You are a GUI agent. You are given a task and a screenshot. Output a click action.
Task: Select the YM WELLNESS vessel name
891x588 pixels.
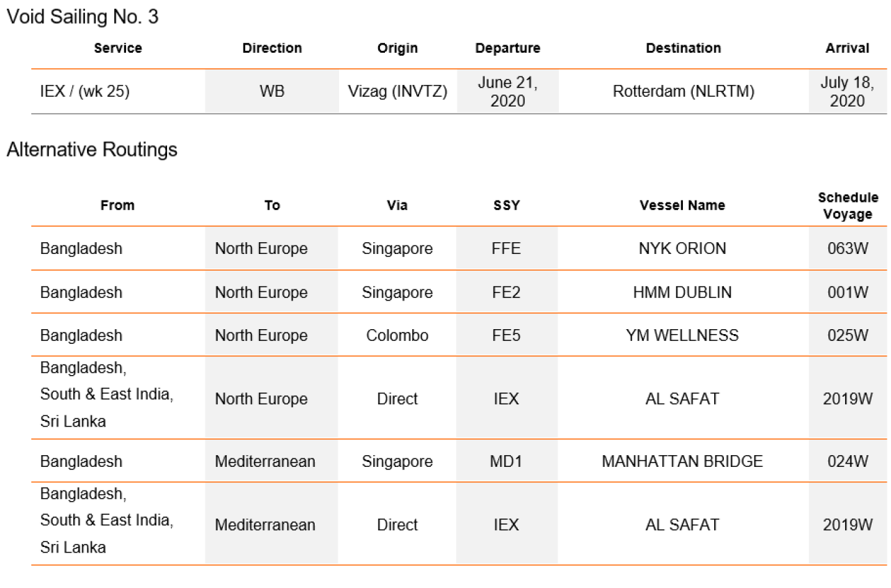pos(682,335)
